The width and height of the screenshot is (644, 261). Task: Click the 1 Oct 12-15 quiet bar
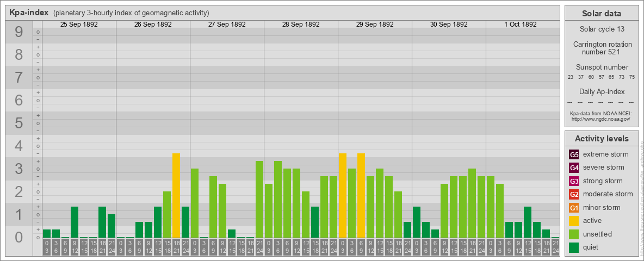coord(528,222)
